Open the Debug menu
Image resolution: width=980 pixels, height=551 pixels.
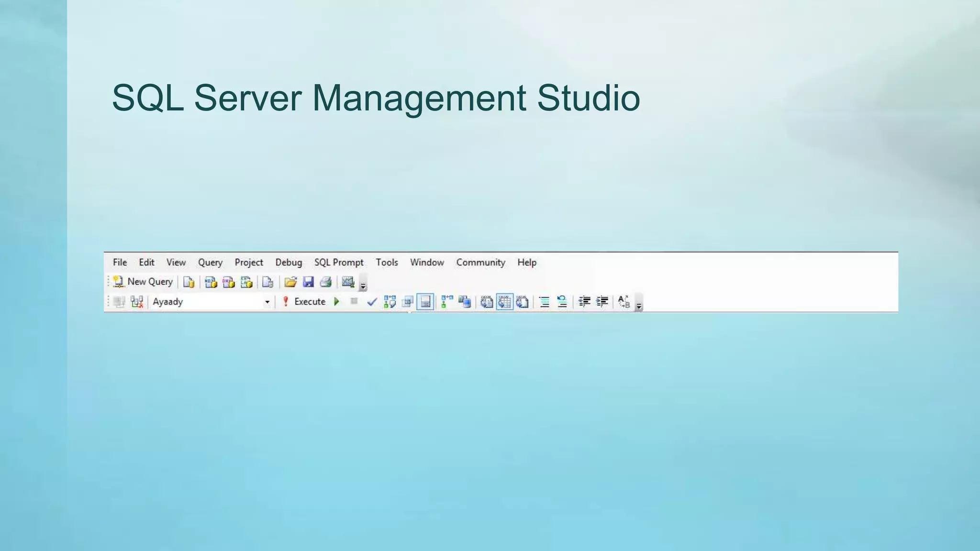(x=289, y=263)
